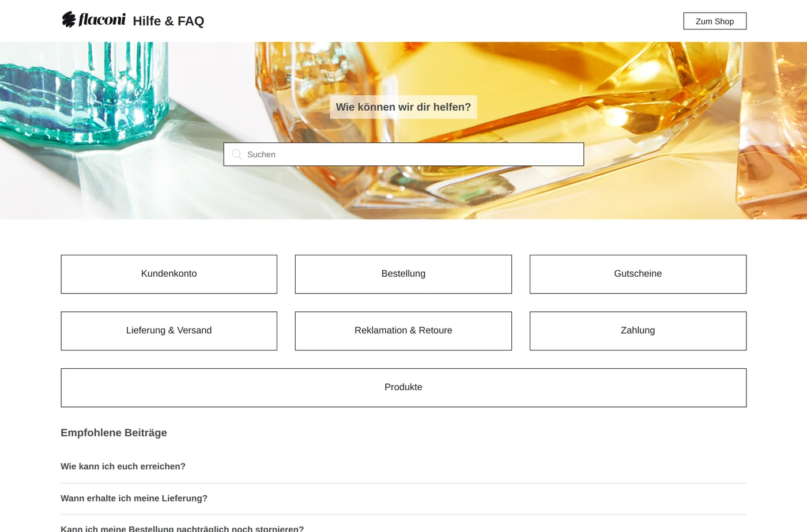
Task: Open the Gutscheine category
Action: [x=638, y=274]
